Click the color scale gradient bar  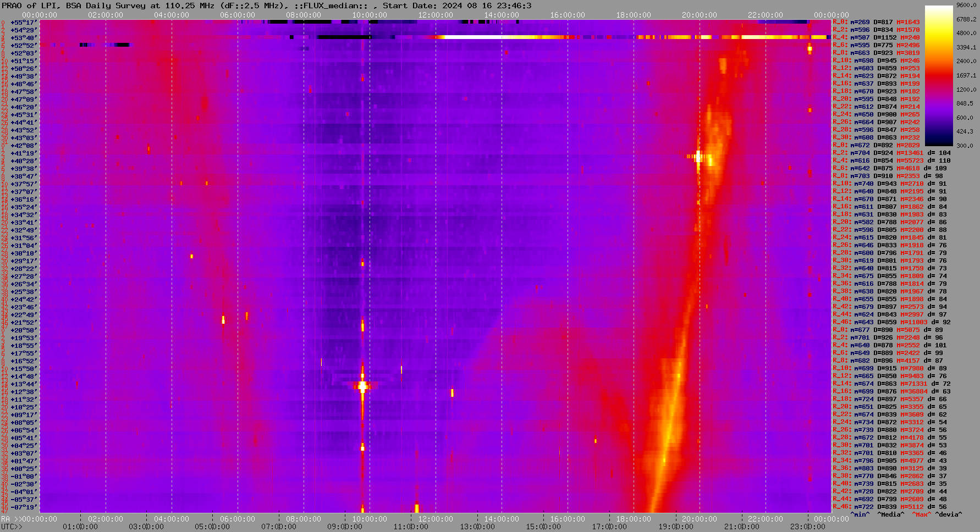[x=939, y=76]
